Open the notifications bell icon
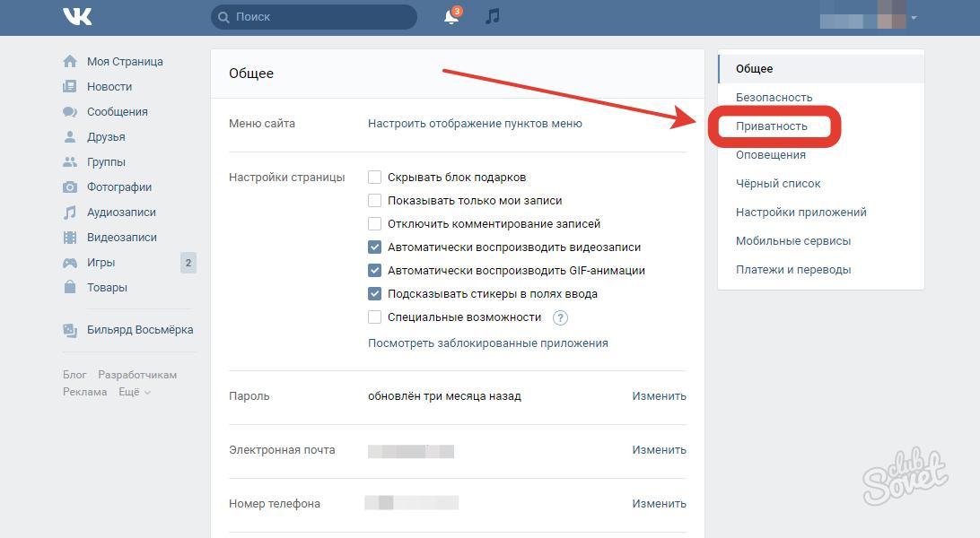 (451, 17)
